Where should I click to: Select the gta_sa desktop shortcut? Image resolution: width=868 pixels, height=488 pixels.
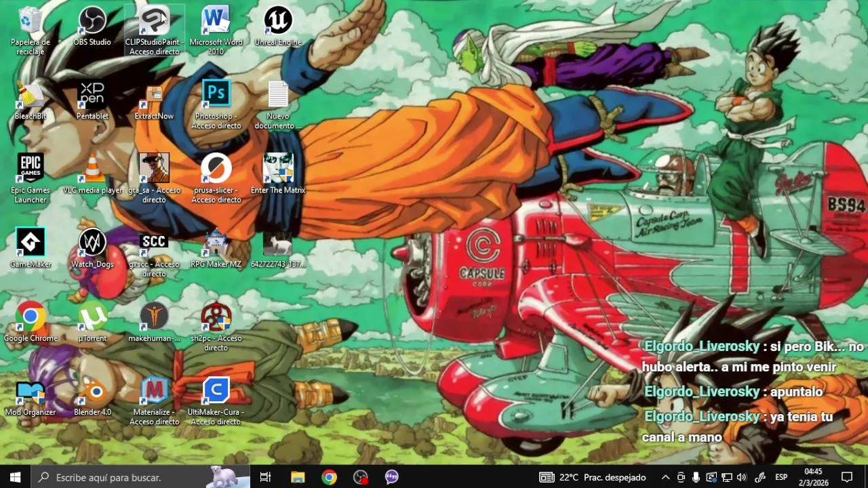coord(154,179)
